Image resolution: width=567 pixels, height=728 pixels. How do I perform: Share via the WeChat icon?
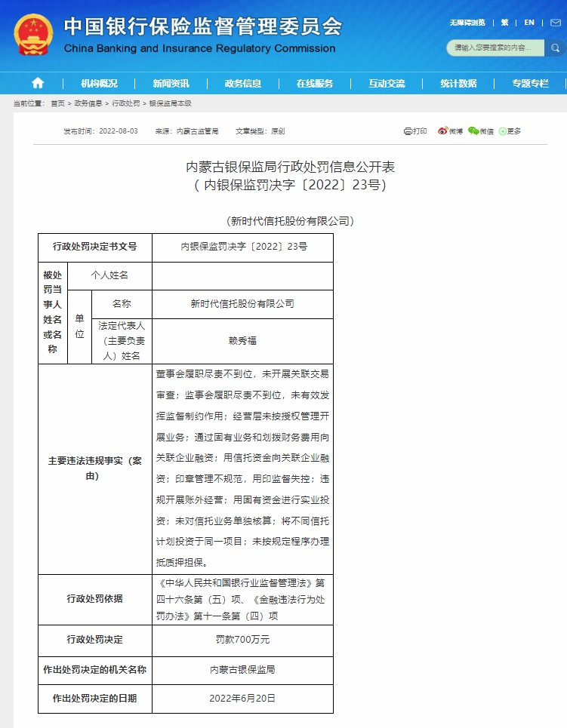point(473,131)
